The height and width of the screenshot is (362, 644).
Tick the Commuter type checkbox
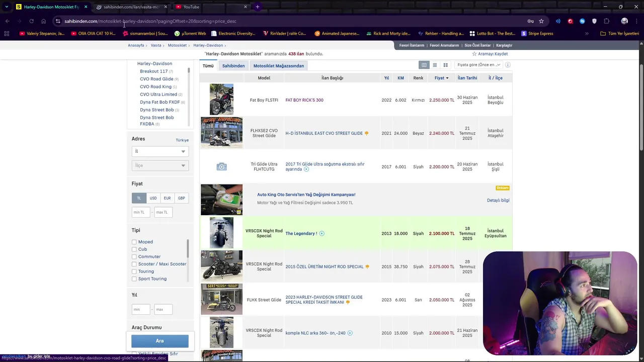pyautogui.click(x=134, y=256)
